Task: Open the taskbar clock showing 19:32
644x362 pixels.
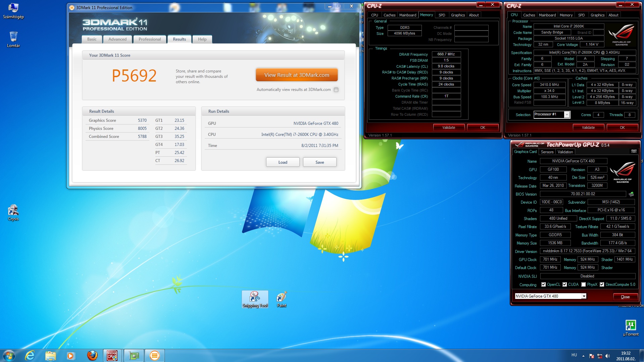Action: (626, 356)
